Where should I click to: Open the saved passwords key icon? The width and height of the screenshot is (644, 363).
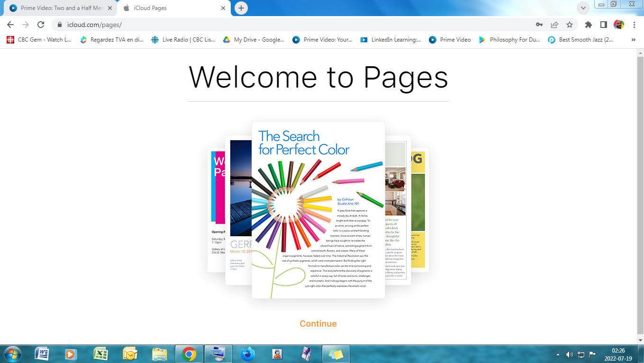[x=539, y=25]
